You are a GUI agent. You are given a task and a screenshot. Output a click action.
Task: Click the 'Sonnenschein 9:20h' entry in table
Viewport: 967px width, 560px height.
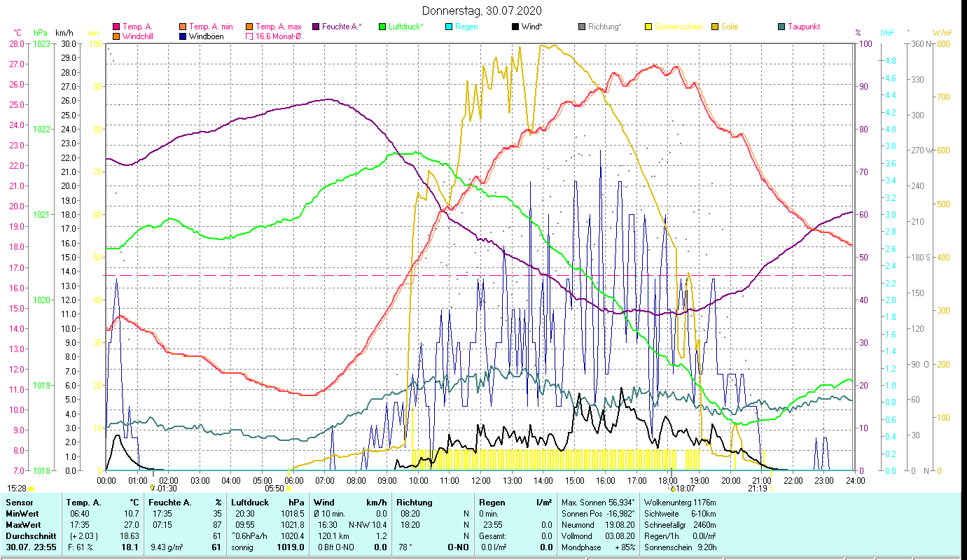[x=679, y=547]
